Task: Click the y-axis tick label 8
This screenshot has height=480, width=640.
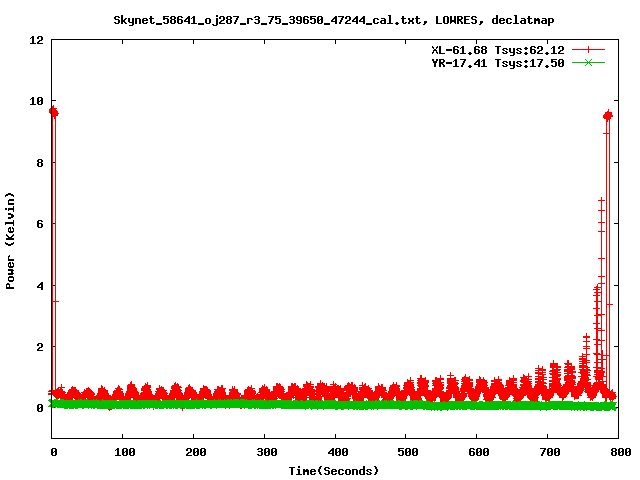Action: 40,163
